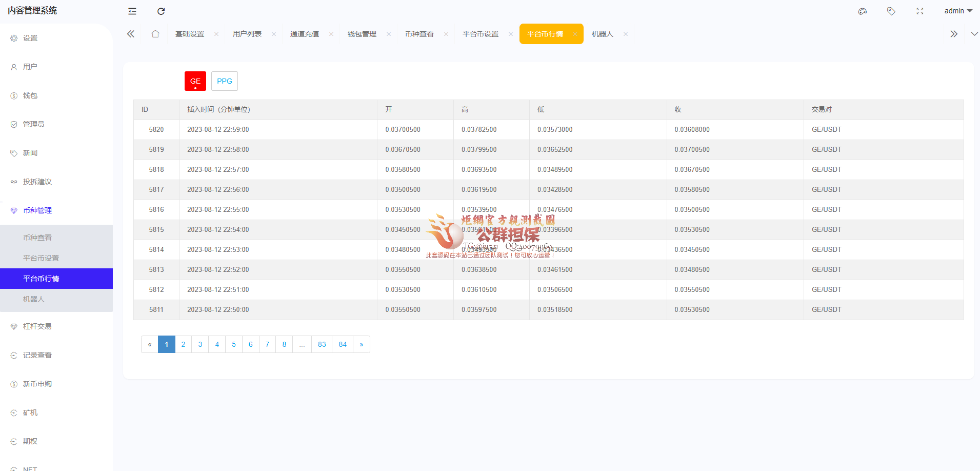Image resolution: width=980 pixels, height=471 pixels.
Task: Close the 钱包管理 tab
Action: coord(389,34)
